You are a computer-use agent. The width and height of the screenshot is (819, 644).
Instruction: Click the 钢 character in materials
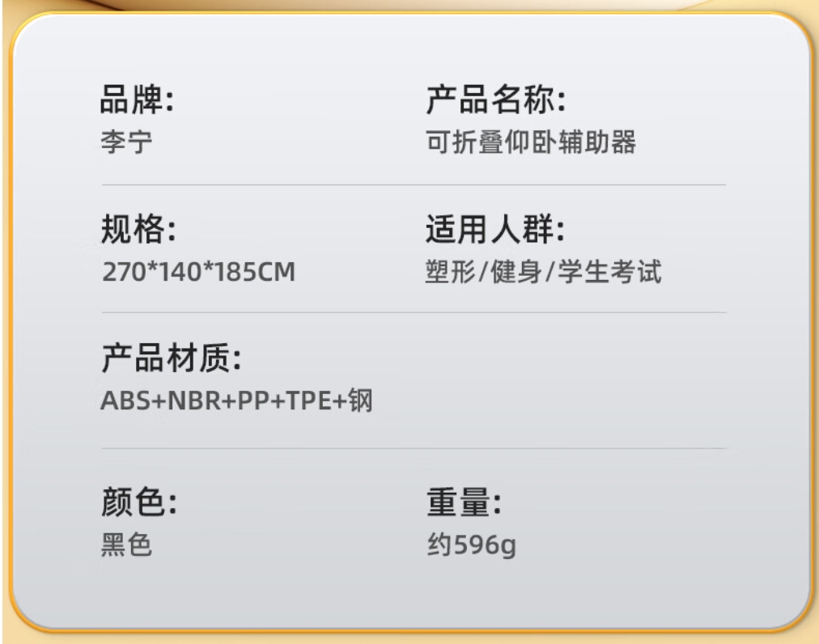pyautogui.click(x=360, y=400)
